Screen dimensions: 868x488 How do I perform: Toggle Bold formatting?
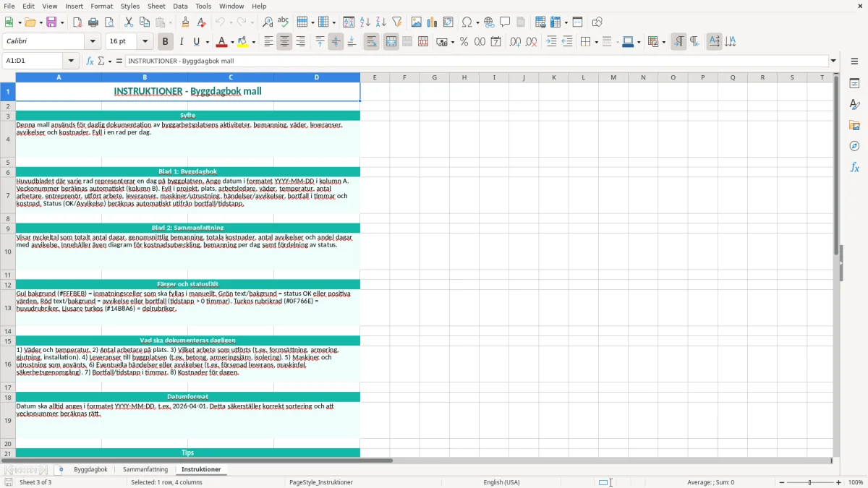coord(165,42)
